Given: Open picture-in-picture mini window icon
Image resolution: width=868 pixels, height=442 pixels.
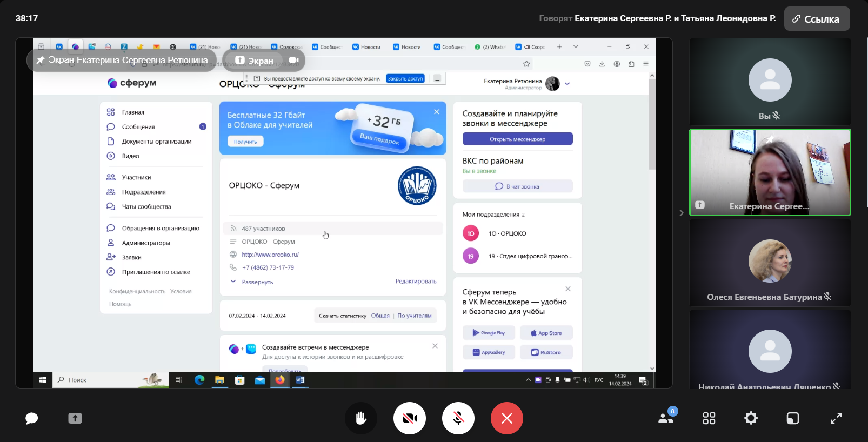Looking at the screenshot, I should click(793, 418).
